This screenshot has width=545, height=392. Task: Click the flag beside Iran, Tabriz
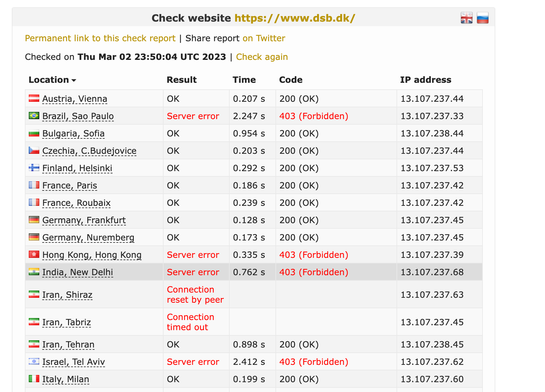34,322
